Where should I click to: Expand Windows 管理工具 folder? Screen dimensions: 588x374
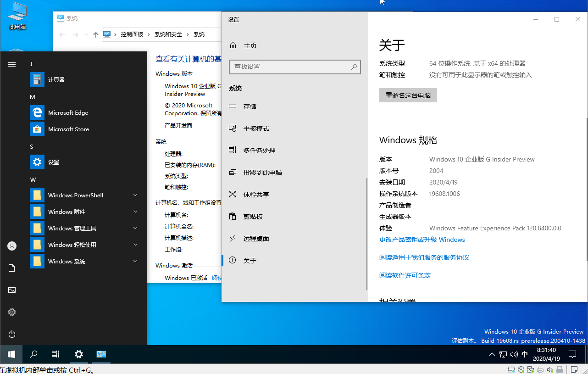click(135, 229)
